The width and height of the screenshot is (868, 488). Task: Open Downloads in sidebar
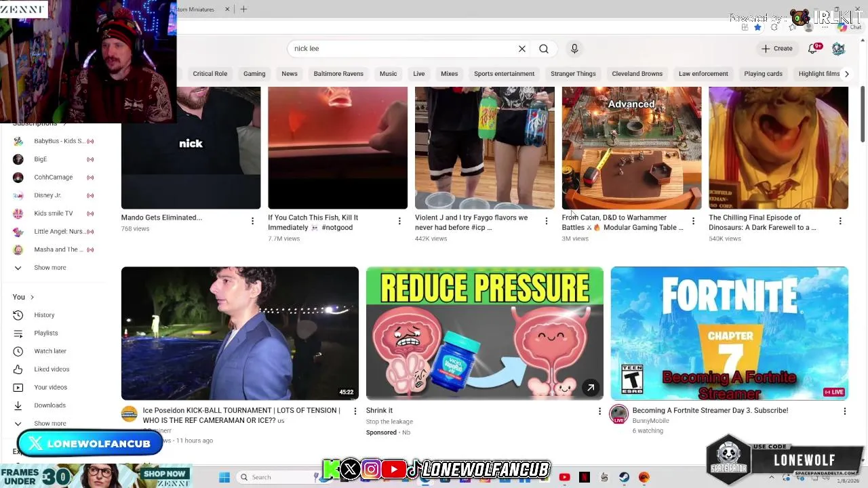coord(54,405)
